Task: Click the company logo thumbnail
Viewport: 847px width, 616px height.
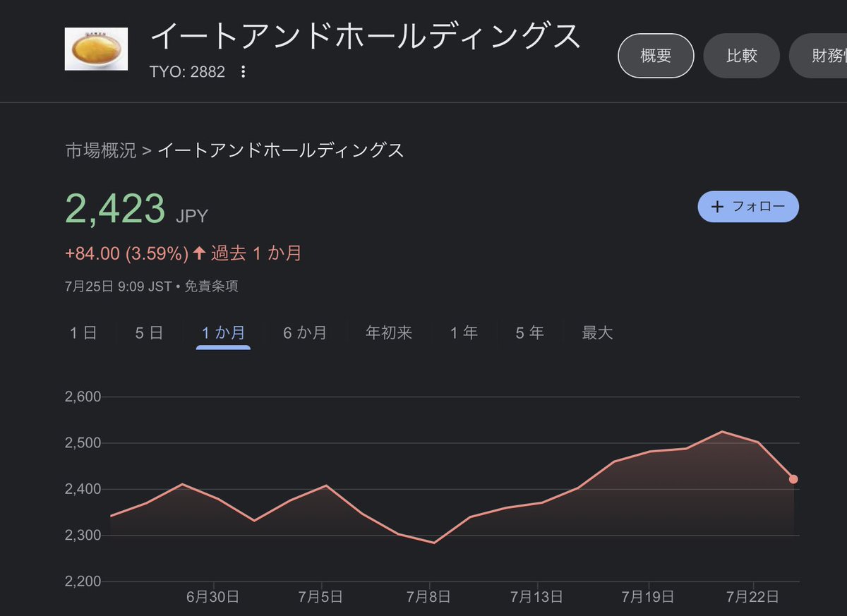Action: (x=97, y=49)
